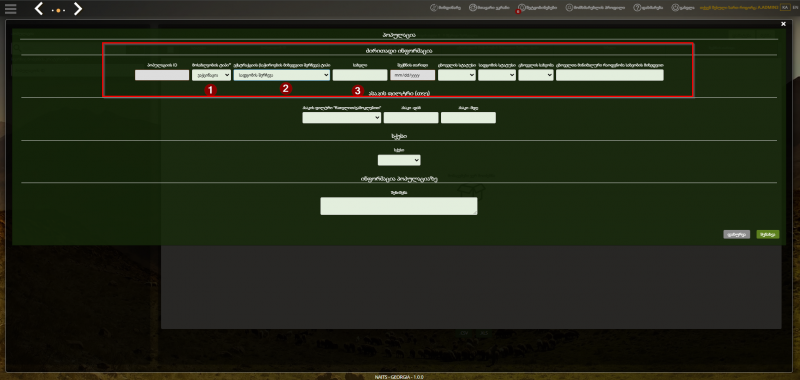Close the population dialog with the X

coord(784,24)
